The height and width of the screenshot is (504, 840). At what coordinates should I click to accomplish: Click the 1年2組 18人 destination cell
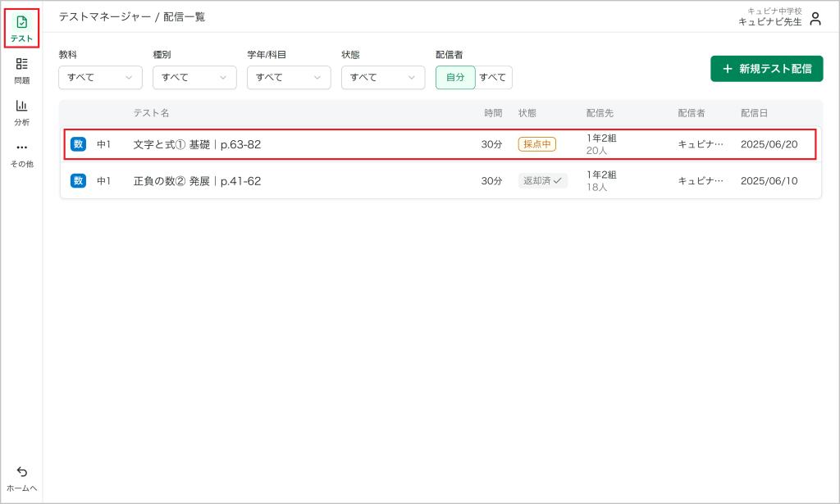(x=601, y=181)
